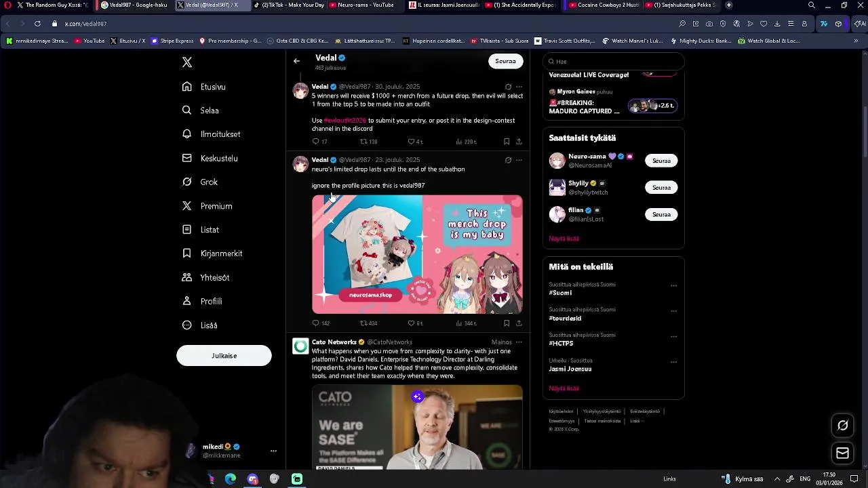This screenshot has height=488, width=868.
Task: Expand the Lisää more menu
Action: click(201, 325)
